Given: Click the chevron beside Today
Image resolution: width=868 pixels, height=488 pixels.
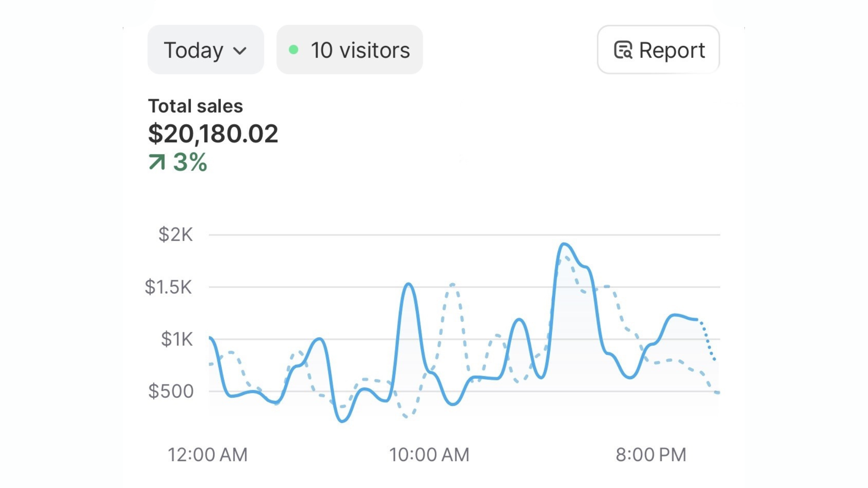Looking at the screenshot, I should [x=240, y=51].
